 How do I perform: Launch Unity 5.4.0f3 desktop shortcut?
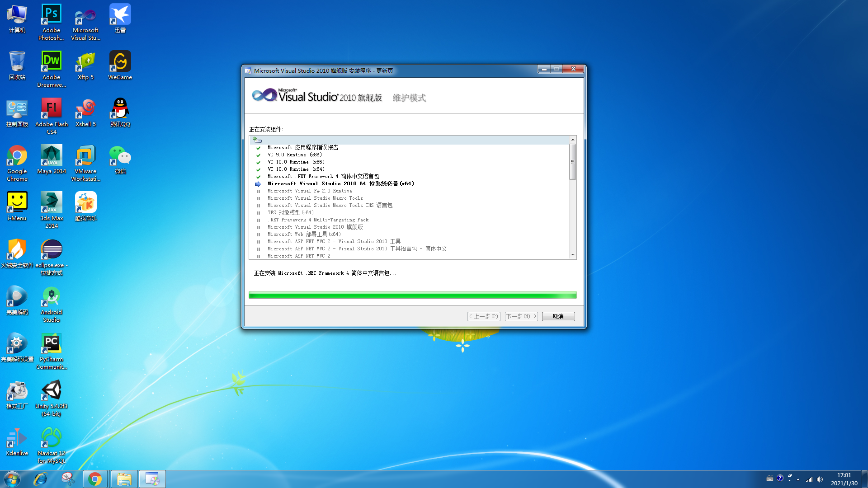(51, 398)
